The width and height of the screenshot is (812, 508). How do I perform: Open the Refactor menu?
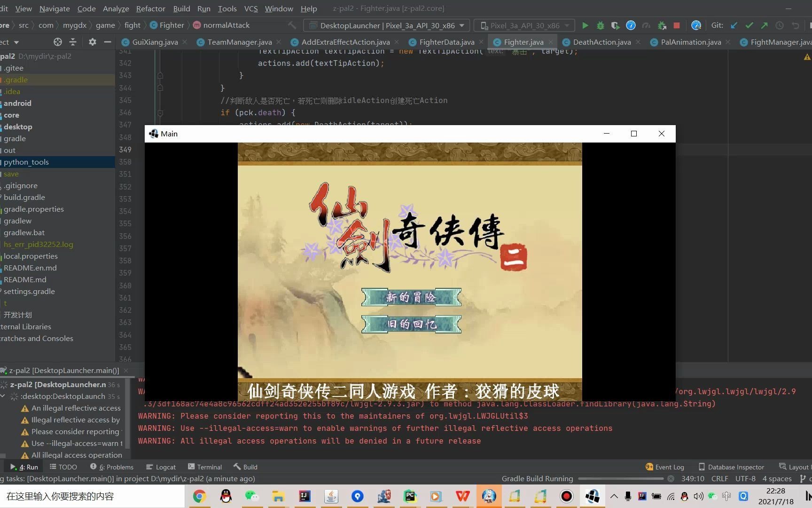(x=150, y=8)
